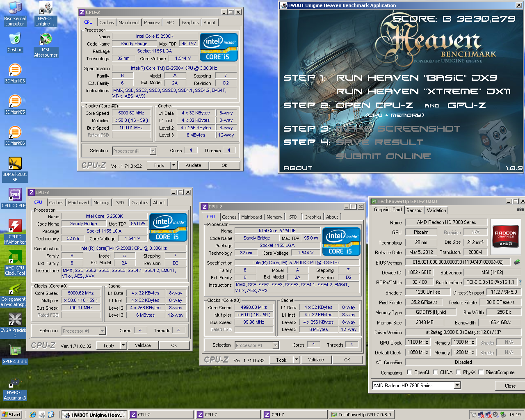Launch the MSI Afterburner desktop shortcut
525x420 pixels.
pyautogui.click(x=46, y=45)
